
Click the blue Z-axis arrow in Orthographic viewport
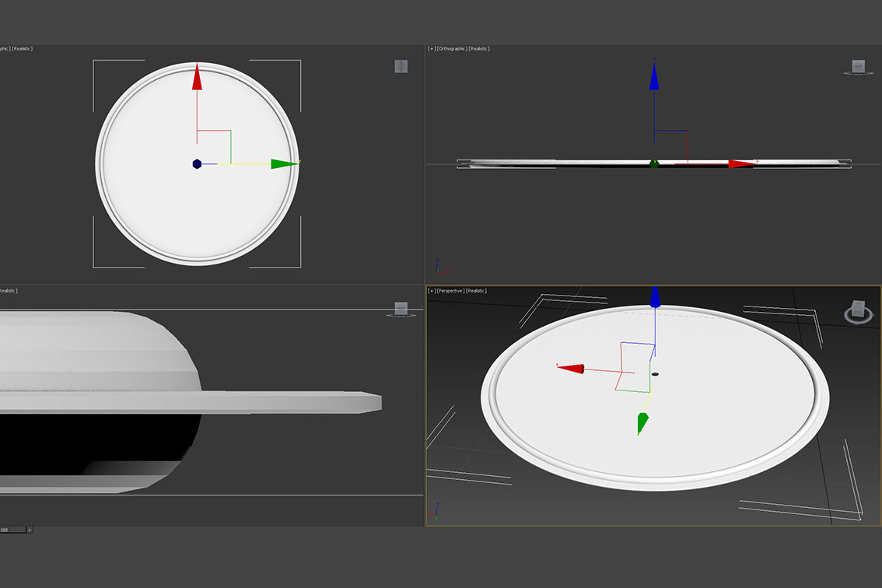(x=654, y=75)
